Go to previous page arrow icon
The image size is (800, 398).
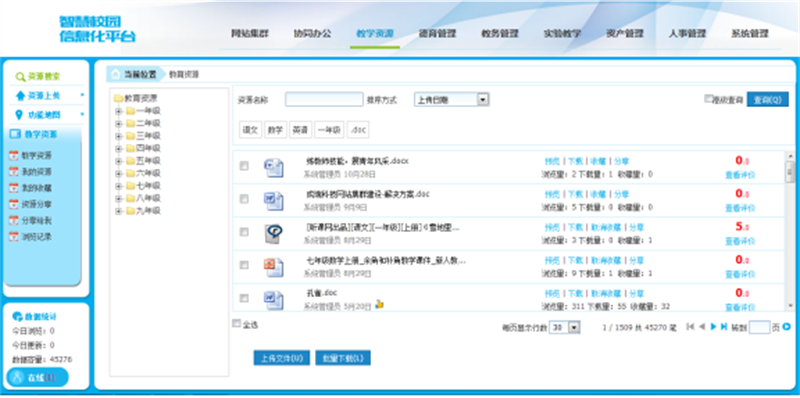click(x=702, y=327)
